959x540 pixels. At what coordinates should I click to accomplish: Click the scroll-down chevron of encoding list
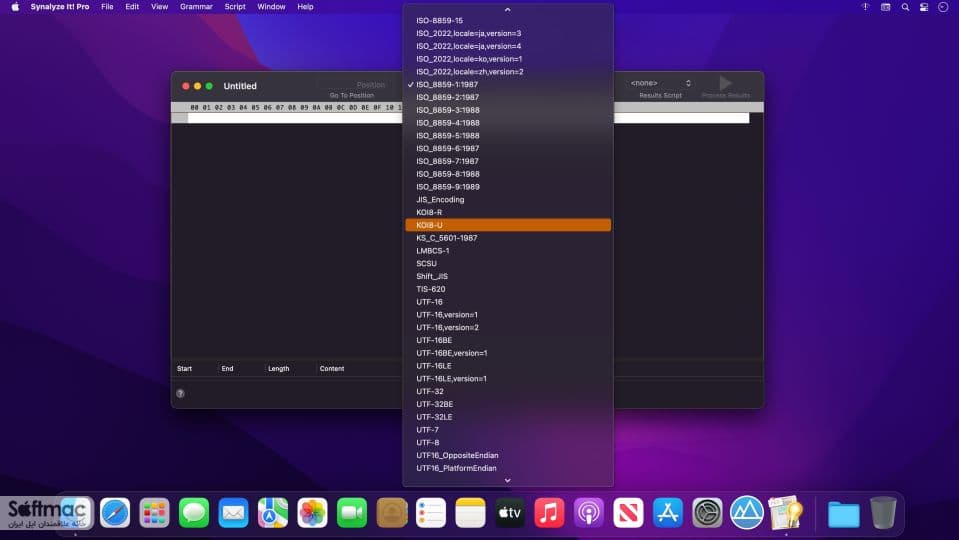tap(507, 480)
